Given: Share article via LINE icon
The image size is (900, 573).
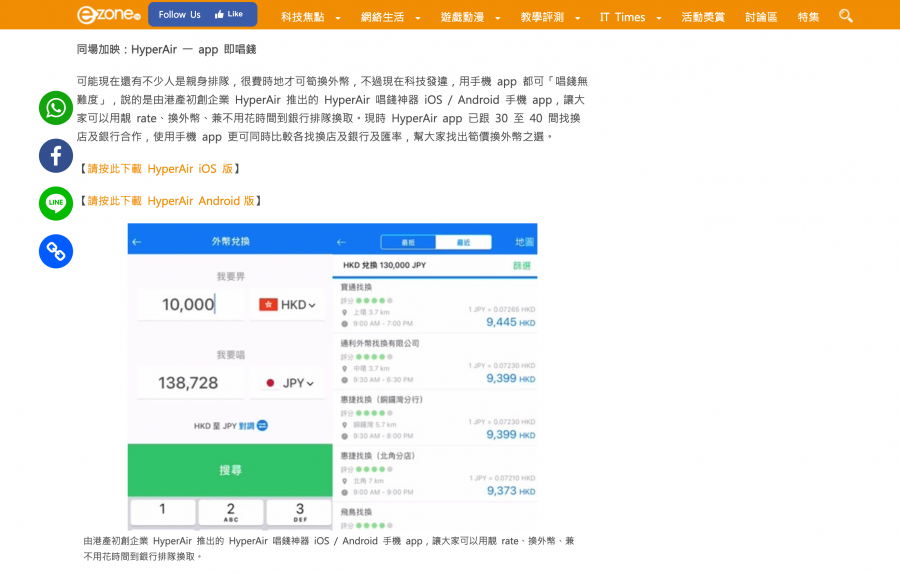Looking at the screenshot, I should click(56, 203).
